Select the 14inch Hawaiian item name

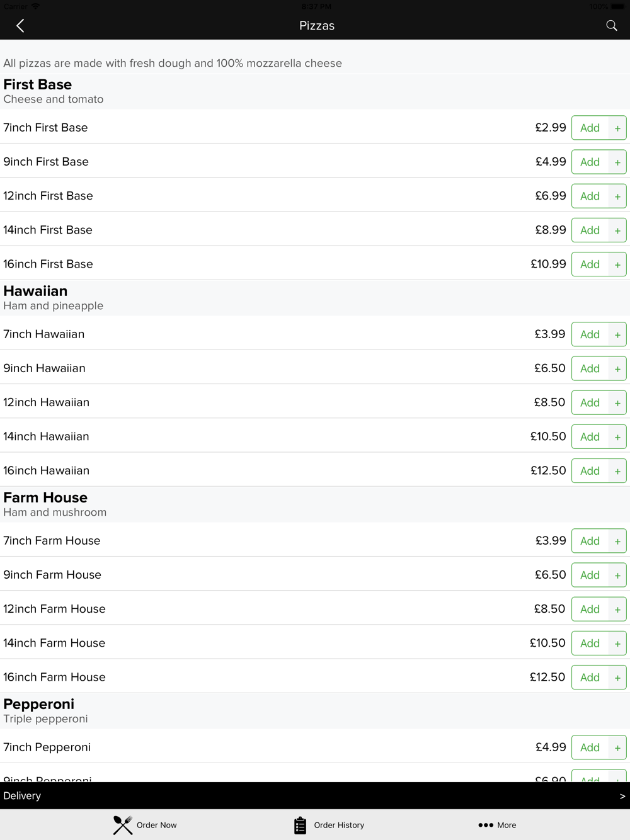click(x=46, y=436)
